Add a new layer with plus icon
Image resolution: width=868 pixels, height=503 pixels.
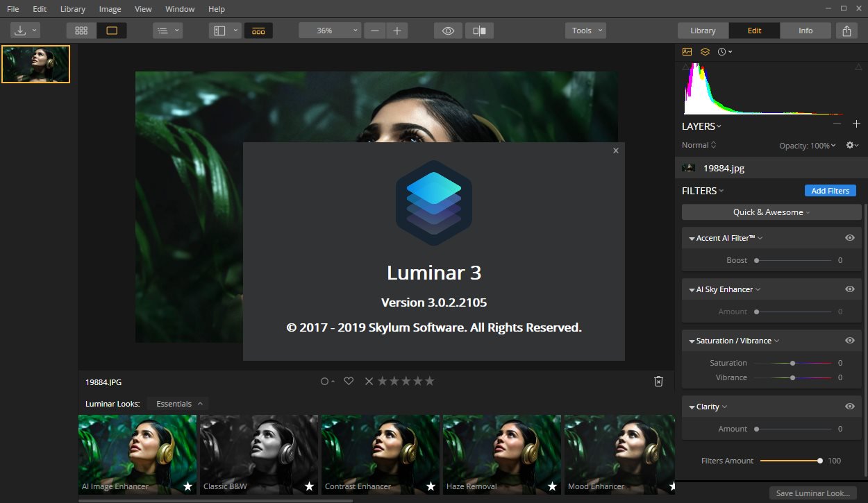click(x=856, y=123)
